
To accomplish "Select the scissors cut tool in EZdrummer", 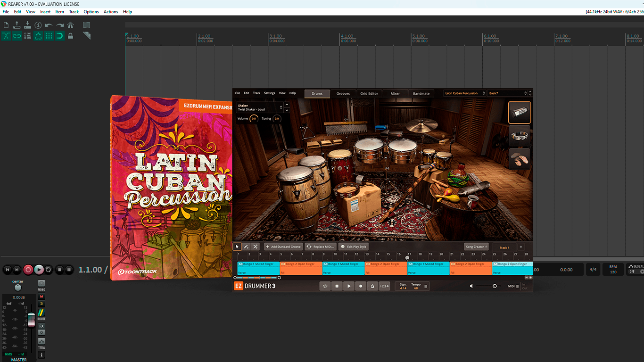I will tap(255, 247).
